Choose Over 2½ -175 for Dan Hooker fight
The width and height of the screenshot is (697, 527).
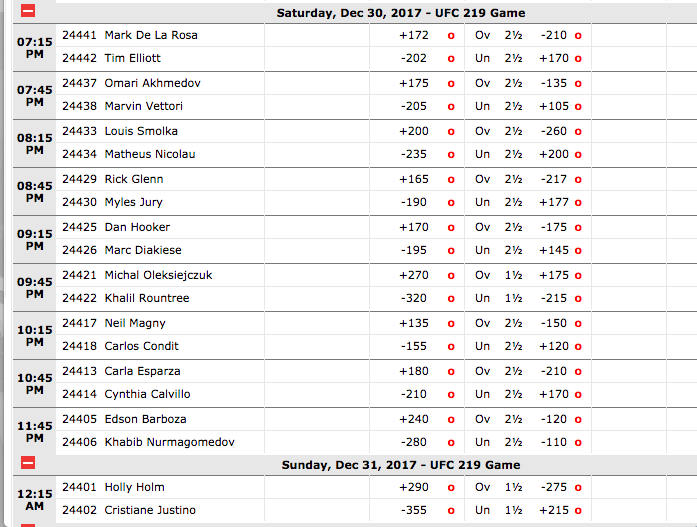click(x=578, y=228)
